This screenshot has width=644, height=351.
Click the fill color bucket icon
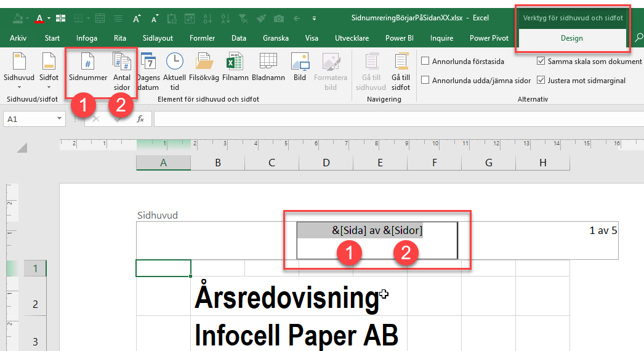(18, 18)
